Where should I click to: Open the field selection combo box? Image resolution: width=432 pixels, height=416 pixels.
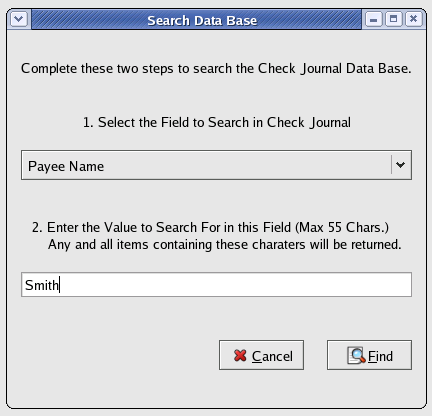[216, 165]
